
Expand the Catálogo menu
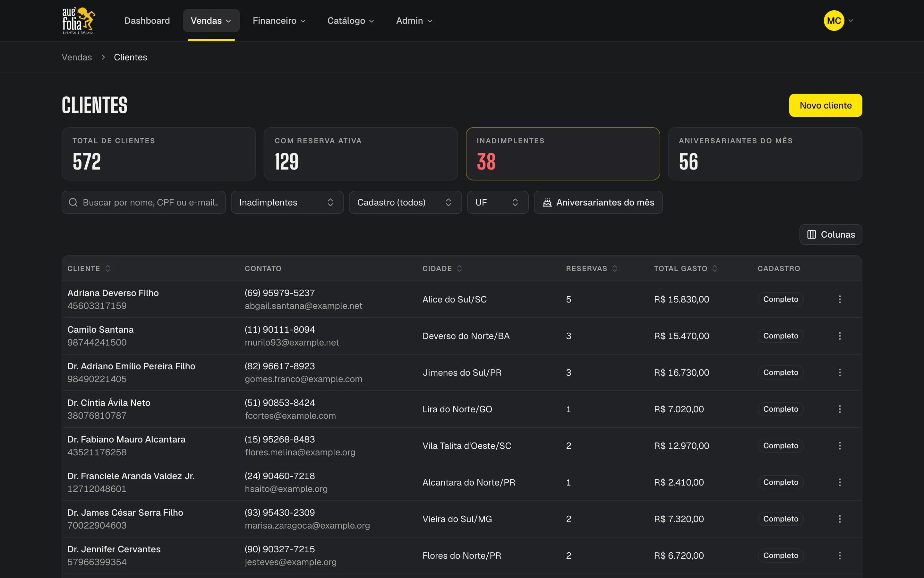pyautogui.click(x=350, y=21)
